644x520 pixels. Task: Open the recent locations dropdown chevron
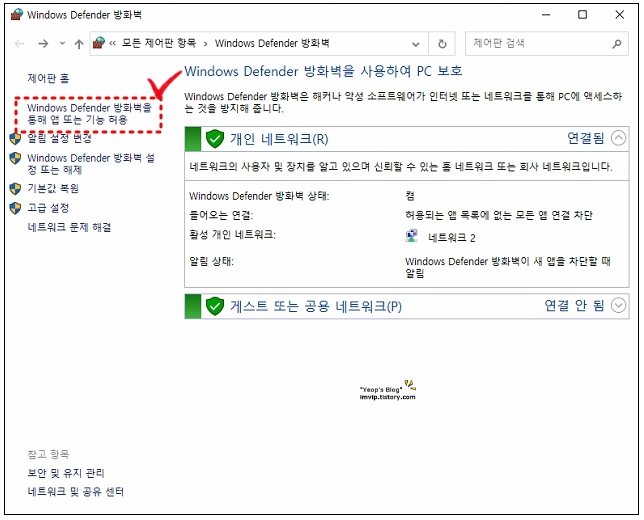62,43
